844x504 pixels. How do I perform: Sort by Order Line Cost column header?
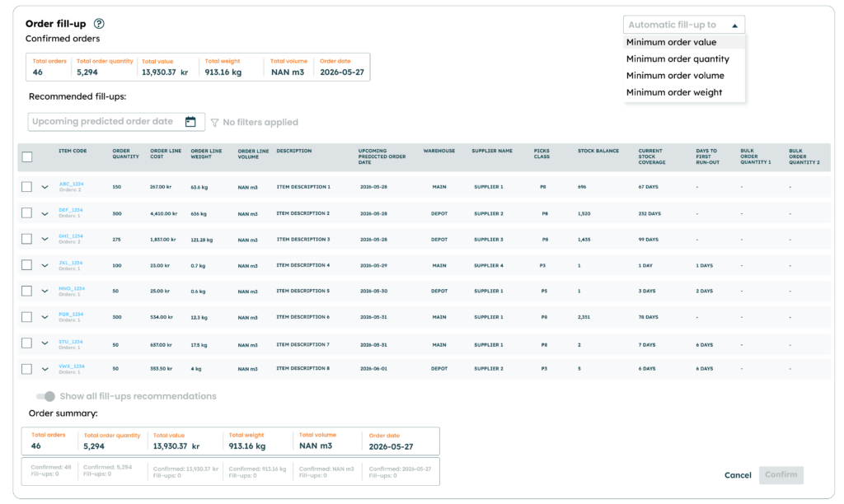pyautogui.click(x=166, y=154)
